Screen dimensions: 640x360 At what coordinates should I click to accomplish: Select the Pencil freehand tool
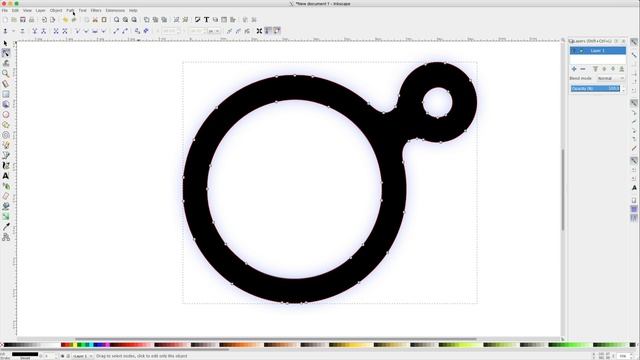(x=6, y=145)
